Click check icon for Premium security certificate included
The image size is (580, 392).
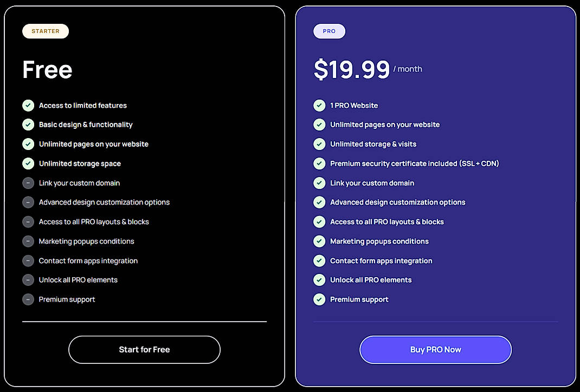coord(319,164)
